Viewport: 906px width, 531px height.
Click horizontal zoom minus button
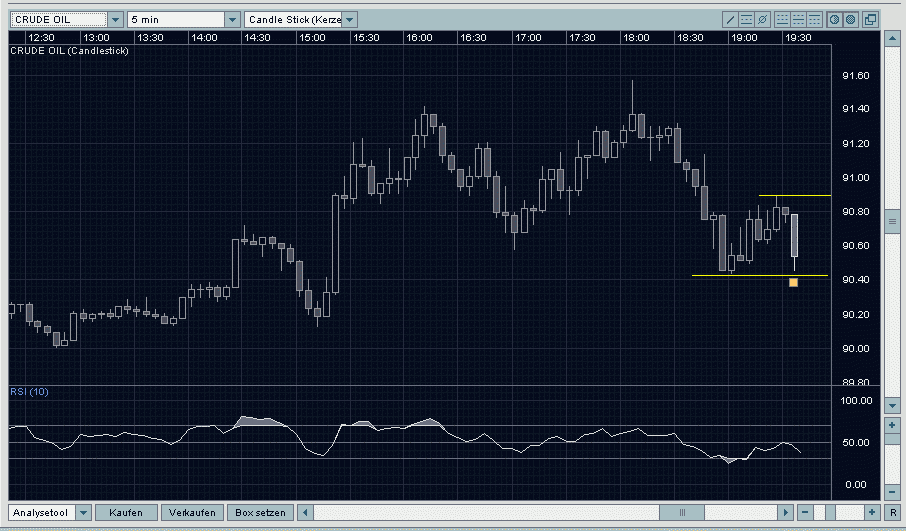tap(805, 513)
